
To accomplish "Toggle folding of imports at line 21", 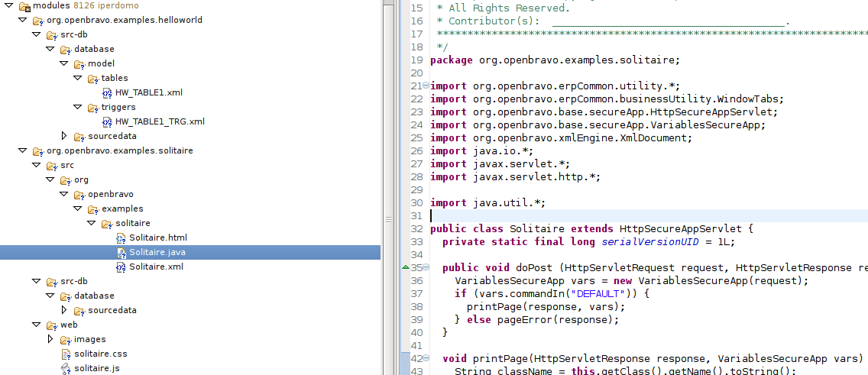I will 426,86.
